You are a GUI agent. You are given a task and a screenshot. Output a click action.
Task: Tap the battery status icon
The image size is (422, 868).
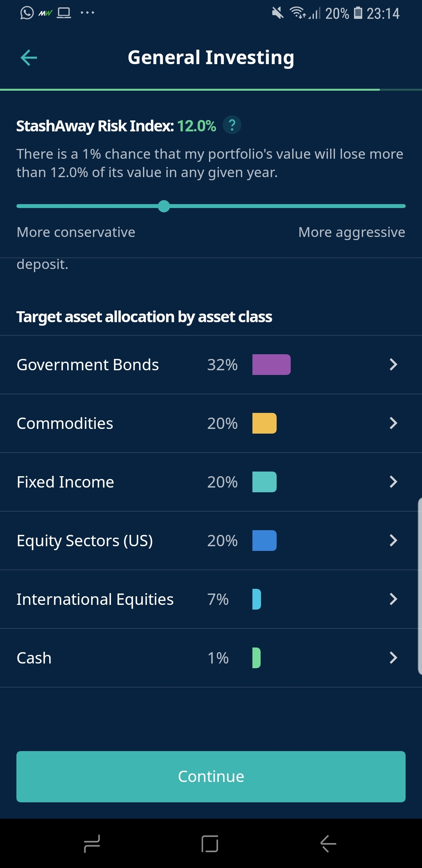[358, 13]
